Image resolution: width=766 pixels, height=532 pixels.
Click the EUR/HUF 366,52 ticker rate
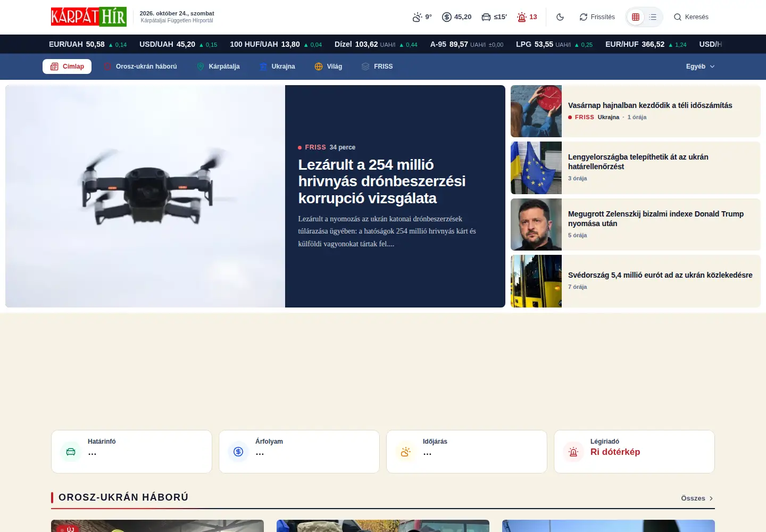(646, 44)
